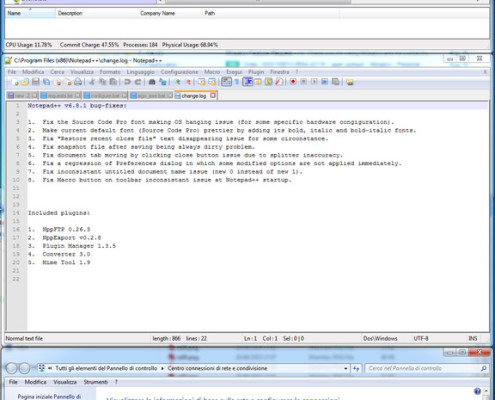Click the Save floppy icon in Notepad++ toolbar
Screen dimensions: 495x400
pyautogui.click(x=36, y=82)
